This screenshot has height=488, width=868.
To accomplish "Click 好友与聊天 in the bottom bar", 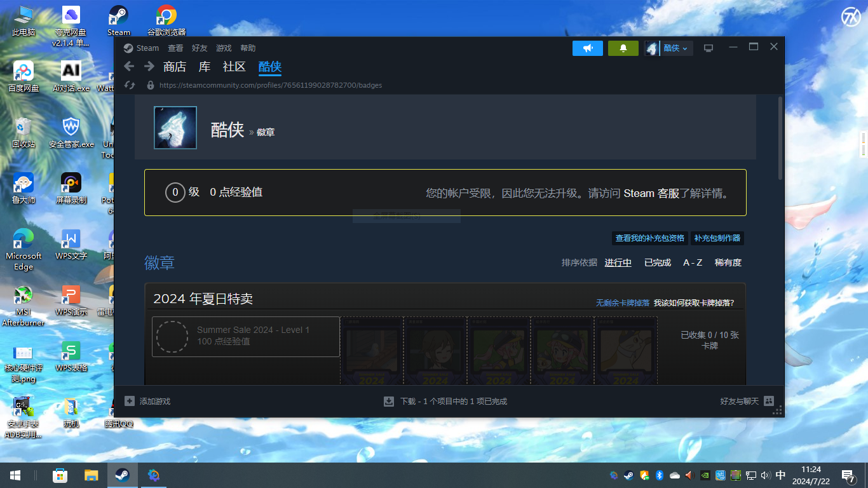I will tap(740, 402).
